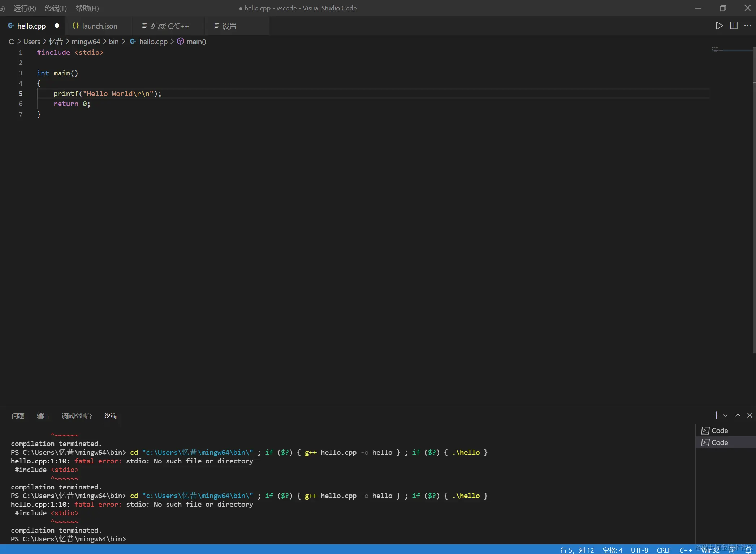Maximize the terminal panel with the up caret
Image resolution: width=756 pixels, height=554 pixels.
point(738,415)
